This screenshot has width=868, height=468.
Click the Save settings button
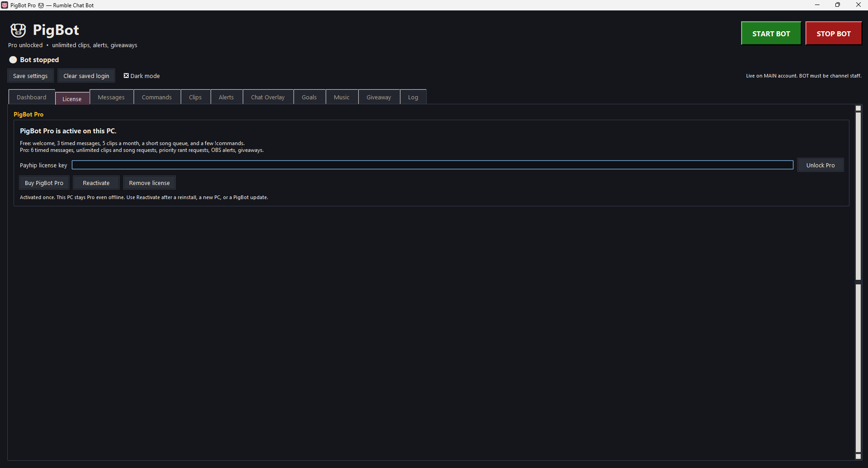click(30, 76)
